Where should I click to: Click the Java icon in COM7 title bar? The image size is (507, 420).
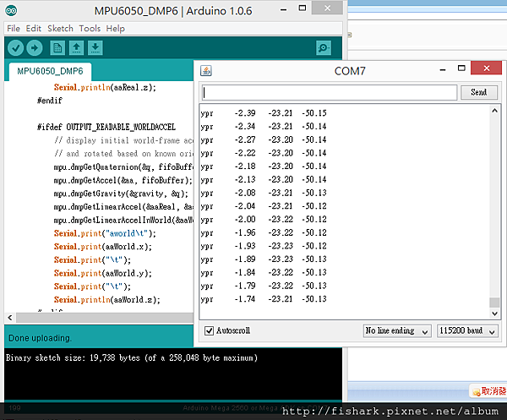pyautogui.click(x=207, y=71)
